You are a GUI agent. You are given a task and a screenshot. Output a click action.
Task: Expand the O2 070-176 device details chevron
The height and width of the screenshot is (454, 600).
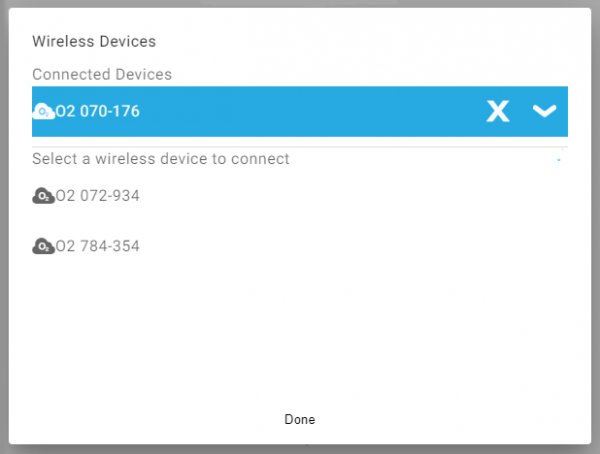click(x=544, y=111)
